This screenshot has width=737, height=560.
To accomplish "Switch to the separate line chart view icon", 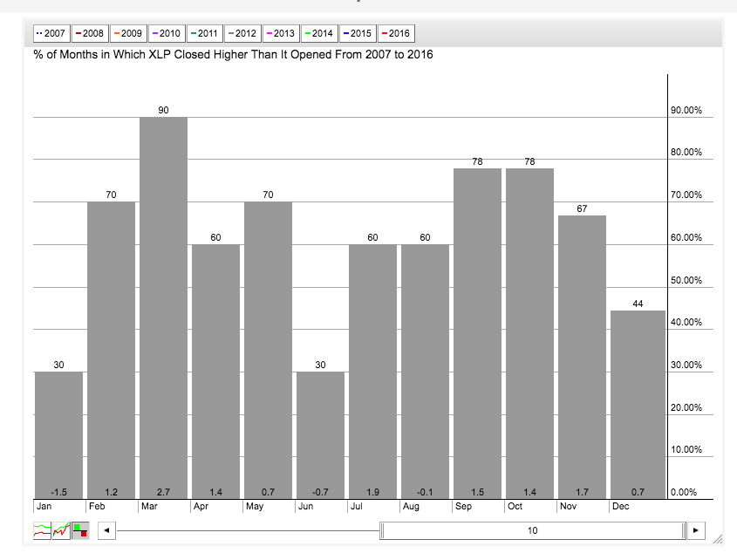I will pyautogui.click(x=43, y=530).
